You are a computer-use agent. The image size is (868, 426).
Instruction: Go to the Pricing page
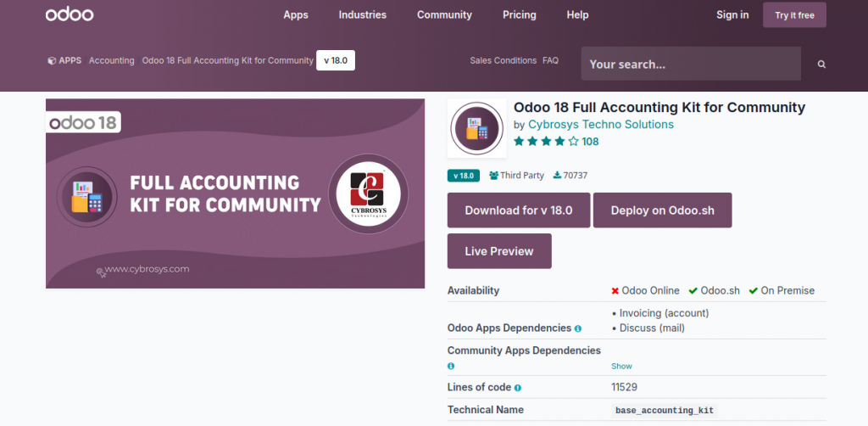click(519, 14)
